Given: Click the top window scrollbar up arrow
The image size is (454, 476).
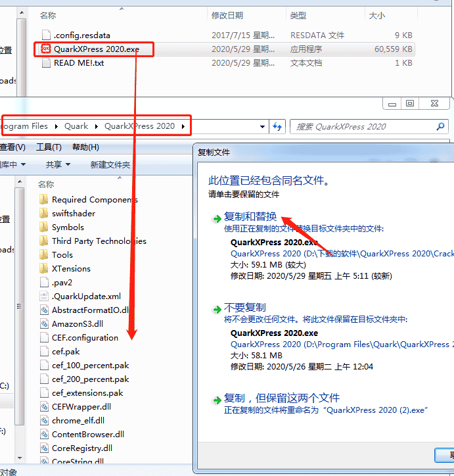Looking at the screenshot, I should pos(22,12).
